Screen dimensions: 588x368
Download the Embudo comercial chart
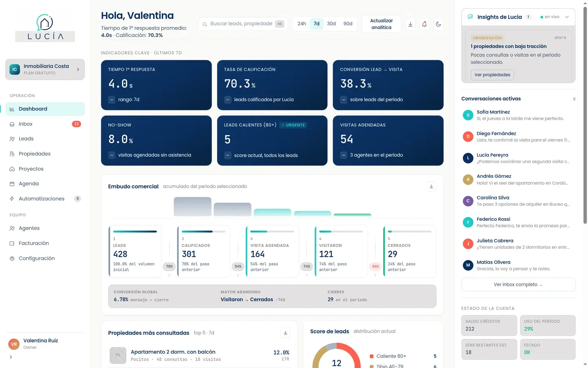coord(431,187)
